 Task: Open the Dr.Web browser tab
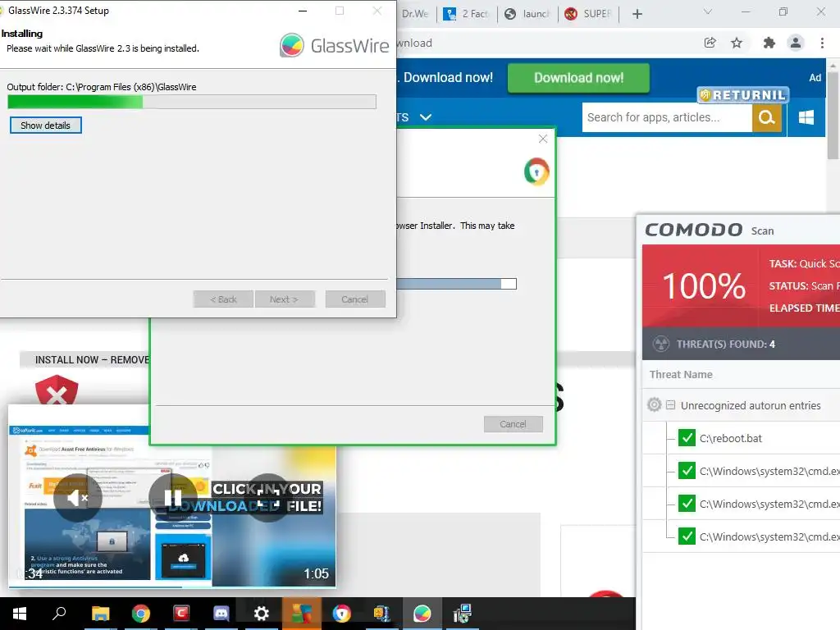pos(416,14)
